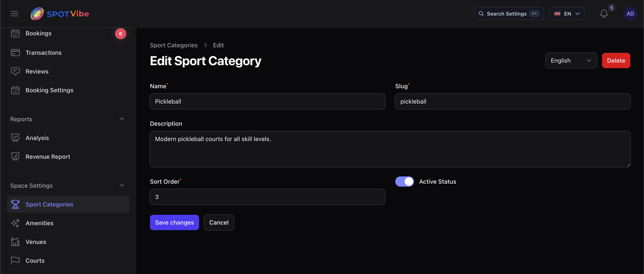Screen dimensions: 644x274
Task: Click the notification count badge 5
Action: (x=611, y=8)
